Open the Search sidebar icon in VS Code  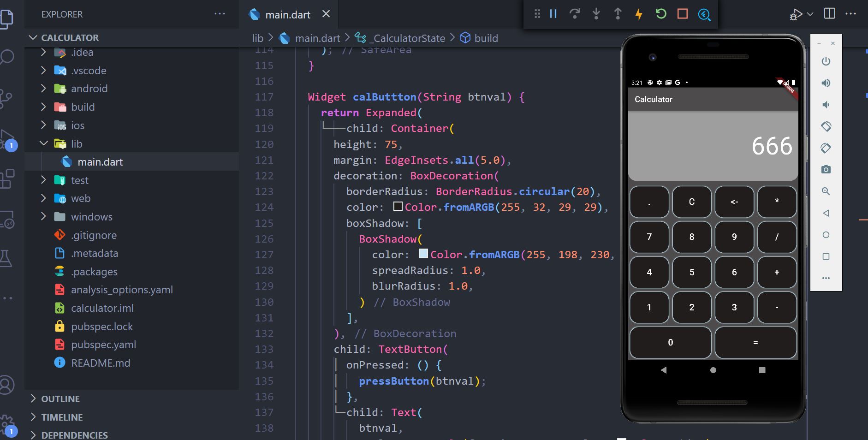click(x=7, y=56)
